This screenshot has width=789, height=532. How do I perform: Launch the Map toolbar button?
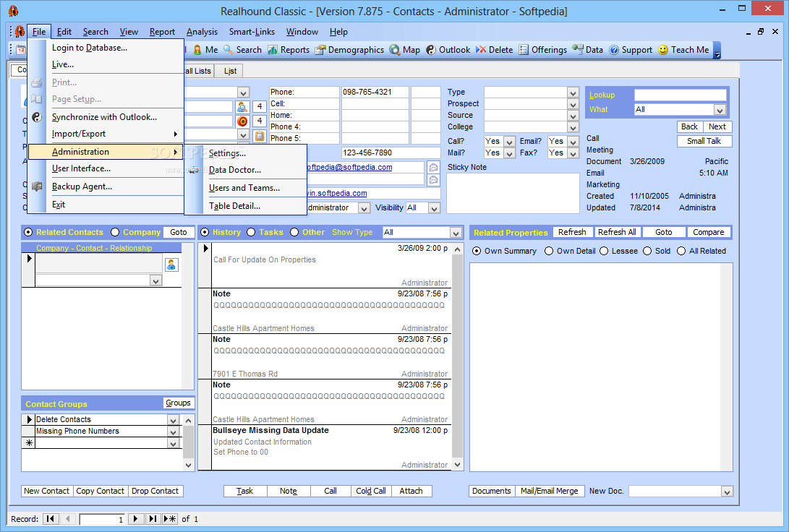(x=405, y=50)
